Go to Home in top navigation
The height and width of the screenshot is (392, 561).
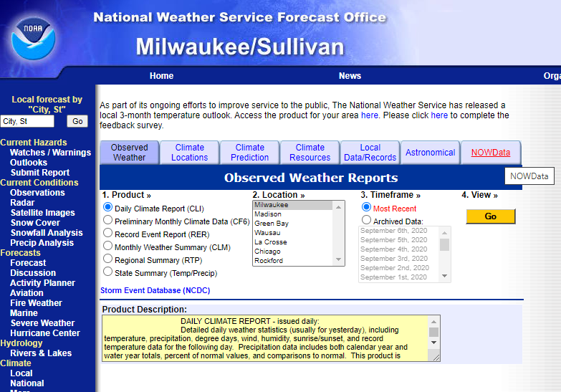pos(161,76)
